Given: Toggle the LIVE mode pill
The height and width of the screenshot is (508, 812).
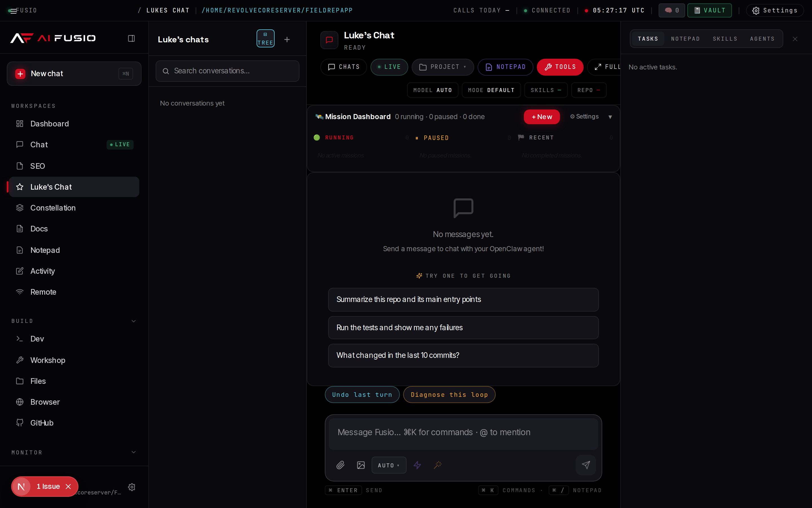Looking at the screenshot, I should click(x=389, y=67).
